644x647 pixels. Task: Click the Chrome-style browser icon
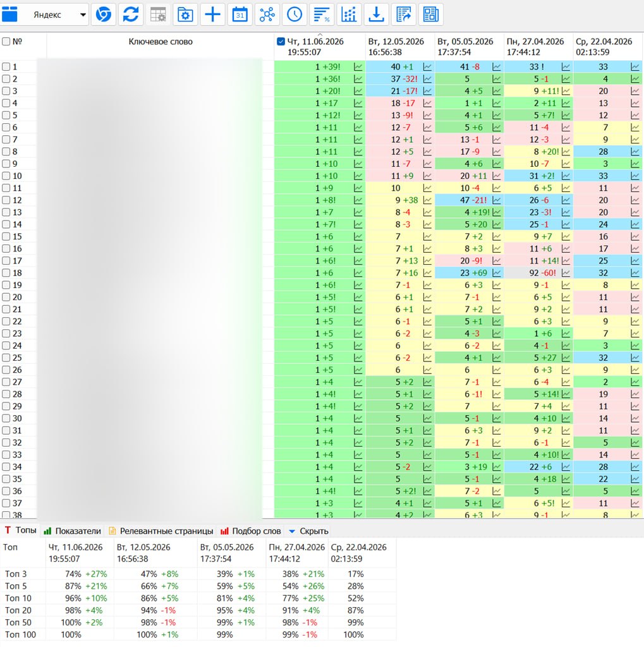coord(103,15)
